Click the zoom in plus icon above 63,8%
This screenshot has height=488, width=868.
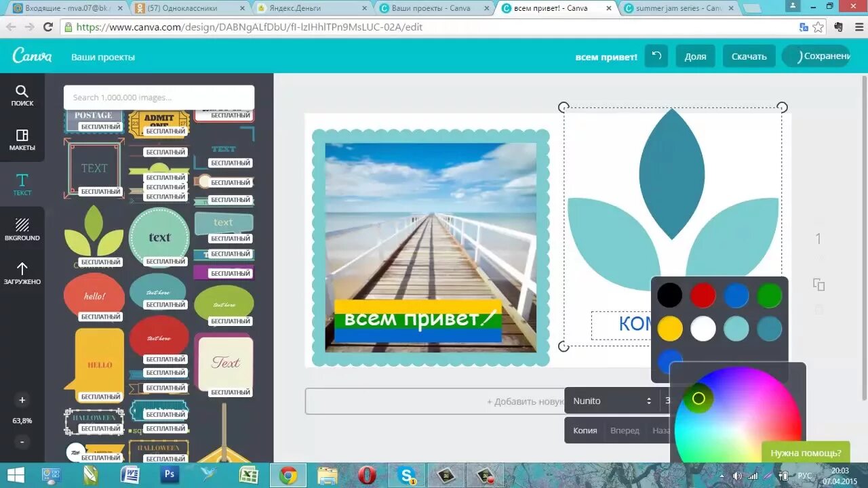tap(22, 400)
